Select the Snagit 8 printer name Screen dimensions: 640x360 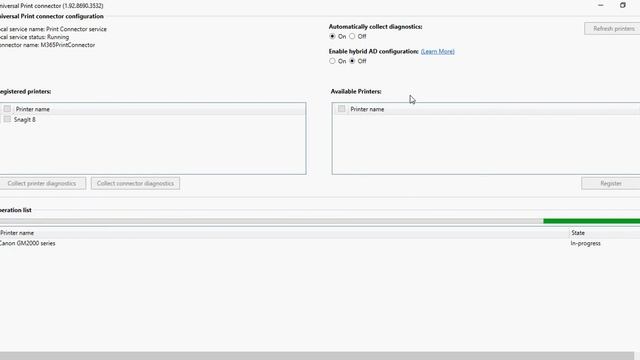(x=24, y=120)
